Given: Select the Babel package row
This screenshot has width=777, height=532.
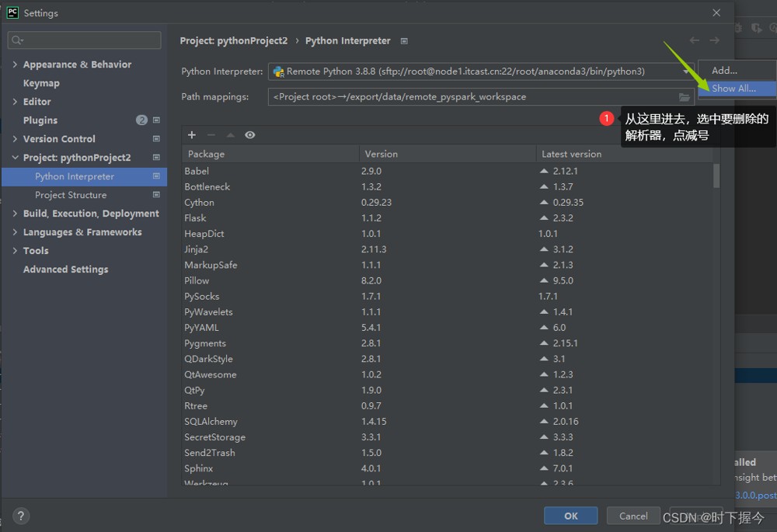Looking at the screenshot, I should click(x=448, y=171).
